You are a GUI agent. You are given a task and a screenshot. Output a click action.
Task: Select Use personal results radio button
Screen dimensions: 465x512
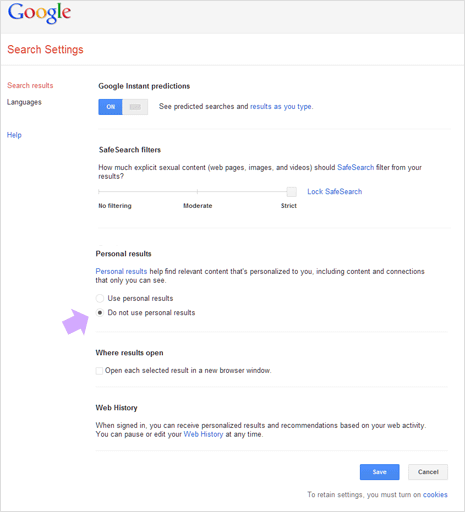pyautogui.click(x=100, y=298)
